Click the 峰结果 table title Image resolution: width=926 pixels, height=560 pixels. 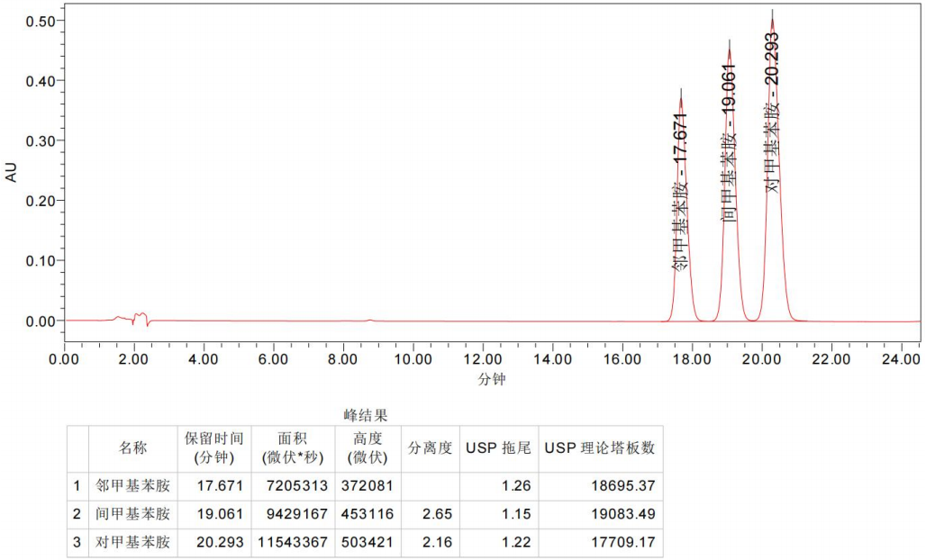click(x=366, y=416)
